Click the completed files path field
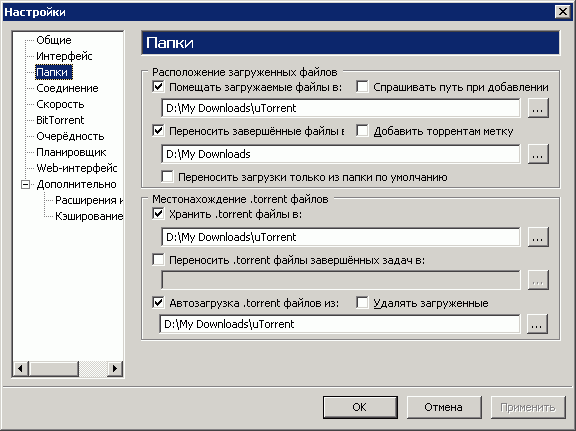This screenshot has height=431, width=576. (x=341, y=154)
